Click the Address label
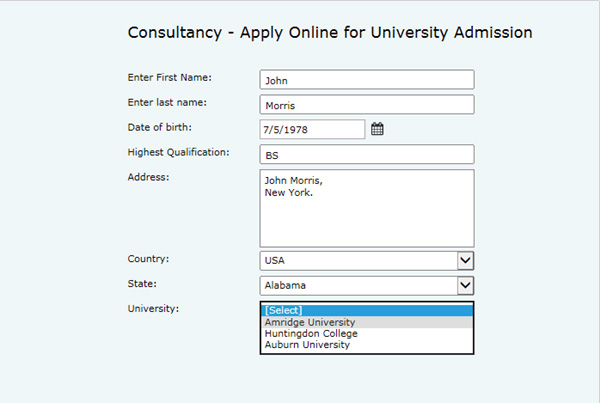Screen dimensions: 600x403 [148, 177]
